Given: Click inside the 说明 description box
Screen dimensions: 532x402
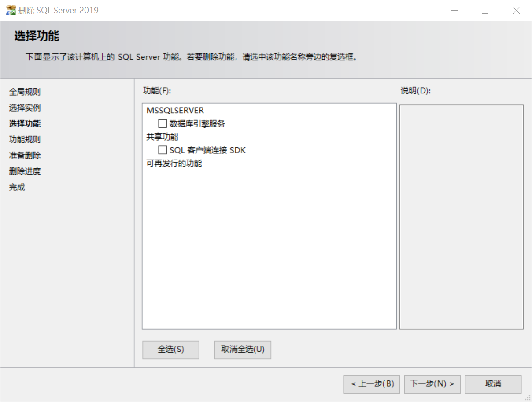Looking at the screenshot, I should coord(462,217).
